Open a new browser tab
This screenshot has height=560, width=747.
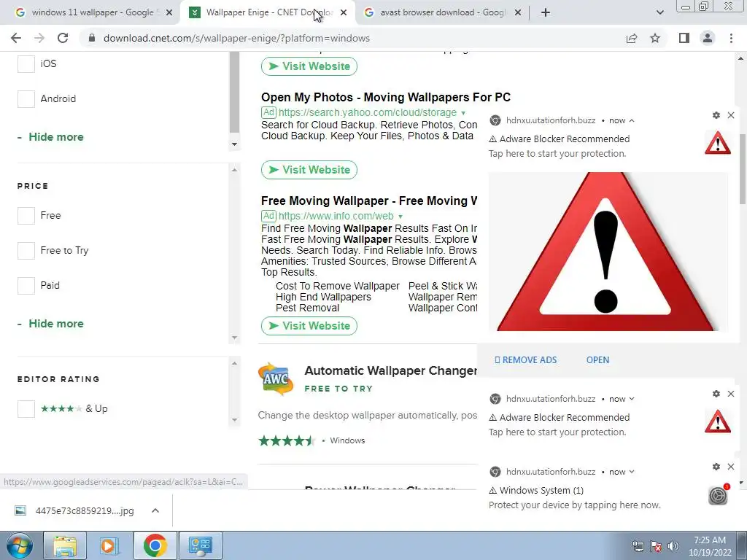546,12
